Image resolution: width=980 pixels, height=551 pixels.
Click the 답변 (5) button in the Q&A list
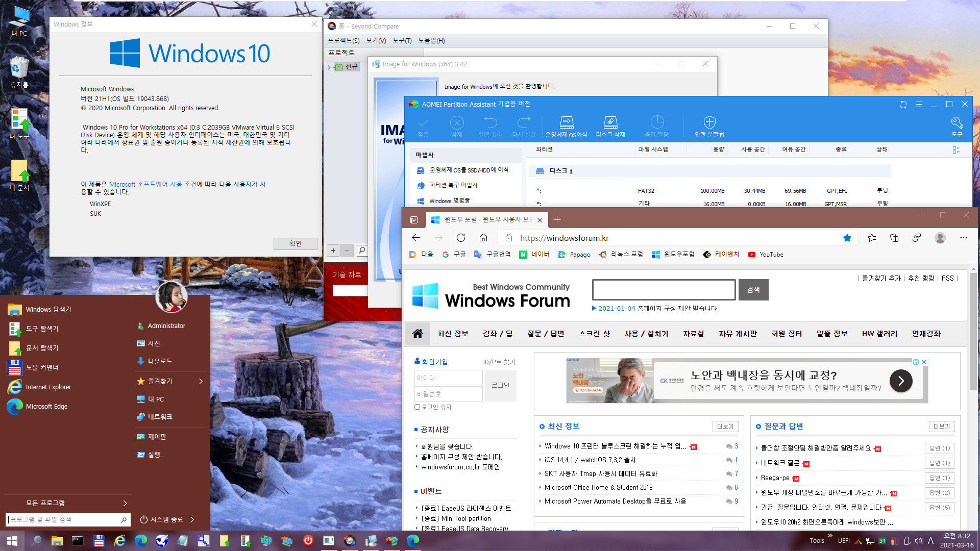click(x=940, y=508)
